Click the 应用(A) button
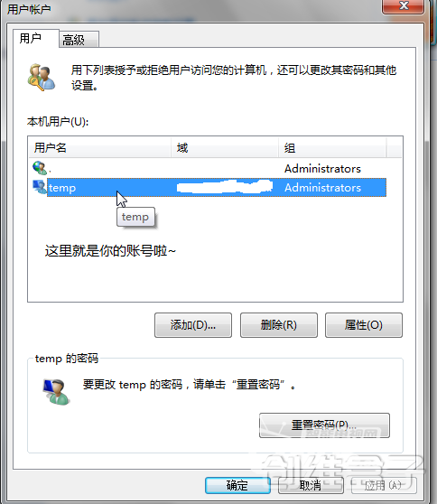The image size is (437, 504). click(384, 485)
